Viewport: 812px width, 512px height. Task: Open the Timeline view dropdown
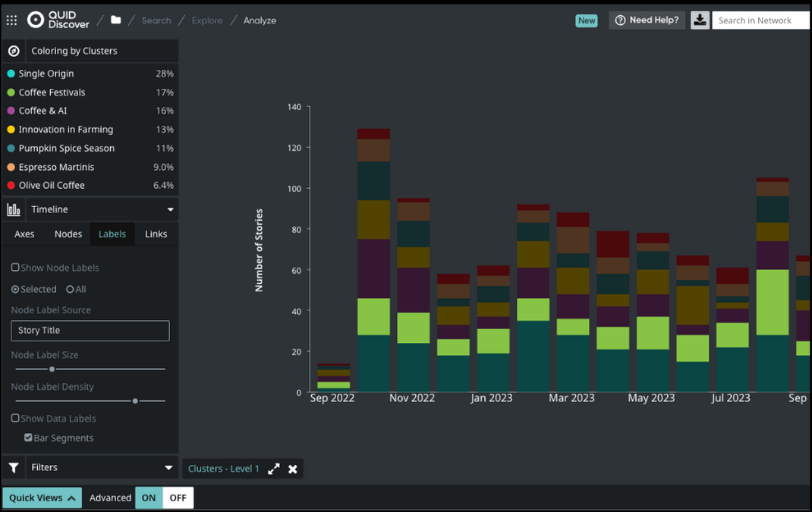[170, 209]
